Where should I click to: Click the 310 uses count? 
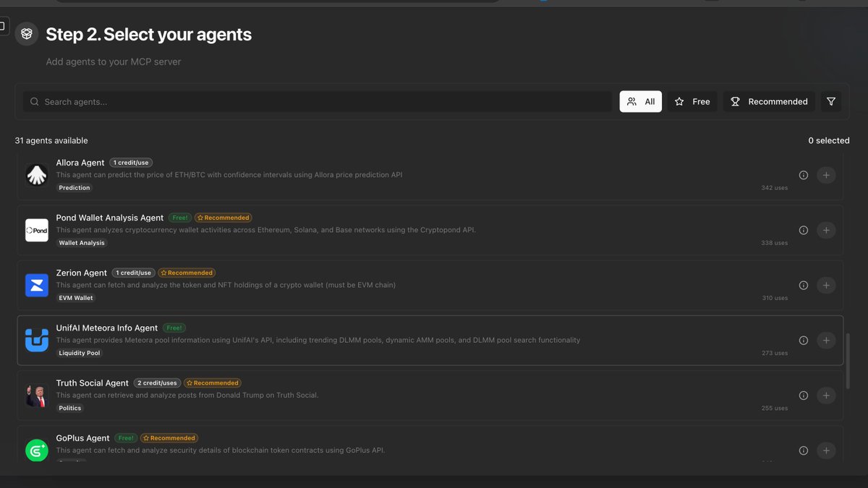[775, 298]
